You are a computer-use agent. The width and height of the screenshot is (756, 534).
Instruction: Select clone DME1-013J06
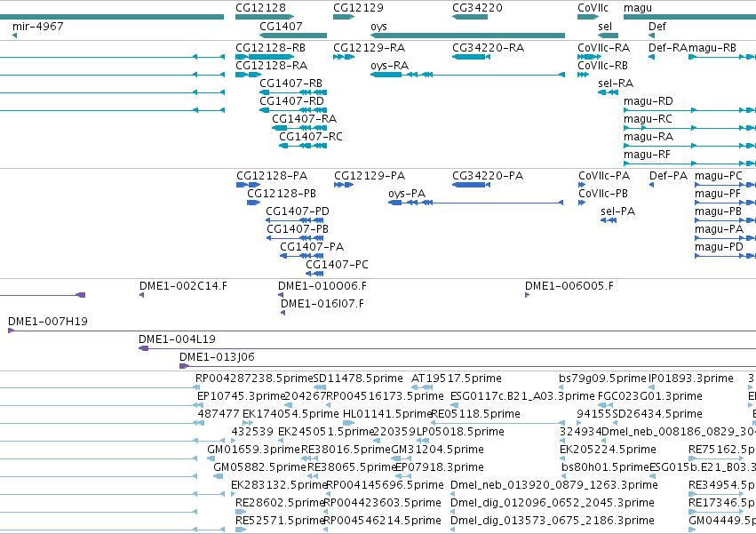pyautogui.click(x=467, y=367)
